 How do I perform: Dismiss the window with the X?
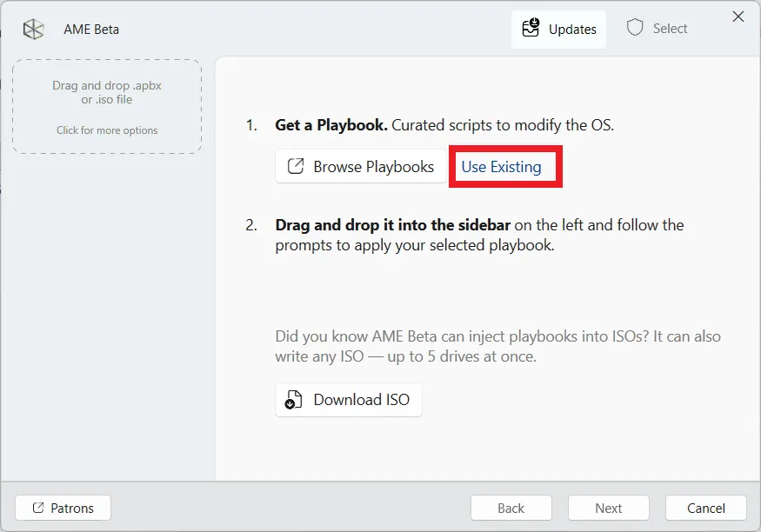click(738, 16)
